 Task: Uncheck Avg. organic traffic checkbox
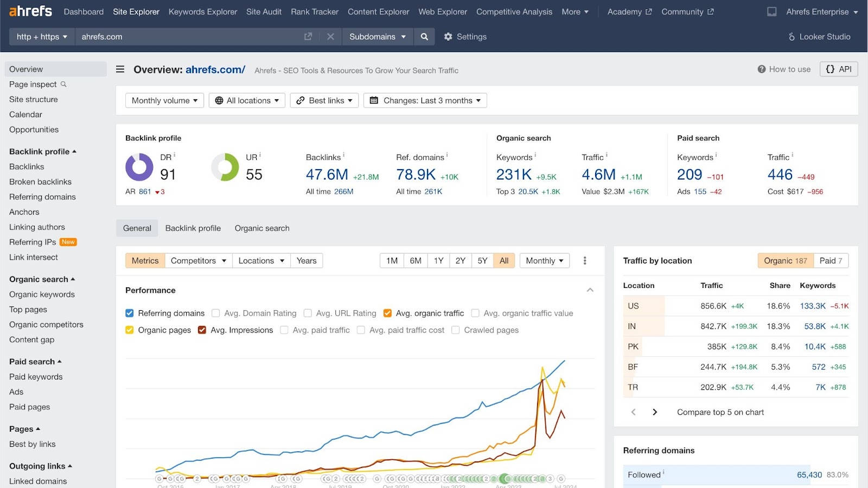[387, 313]
